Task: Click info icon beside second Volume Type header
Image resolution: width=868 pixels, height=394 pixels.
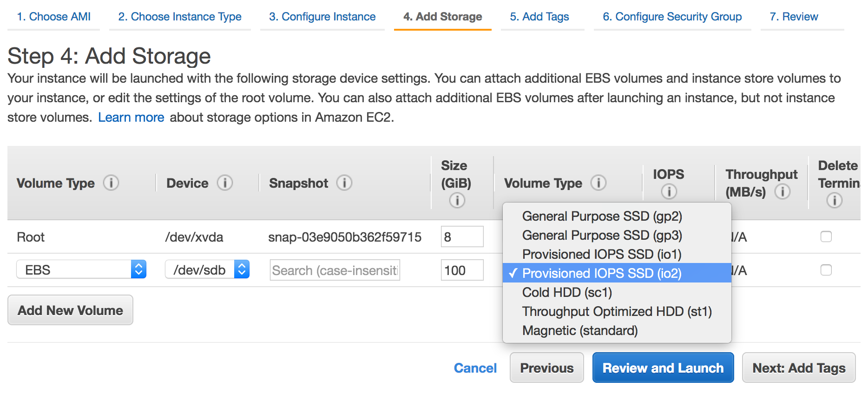Action: 598,183
